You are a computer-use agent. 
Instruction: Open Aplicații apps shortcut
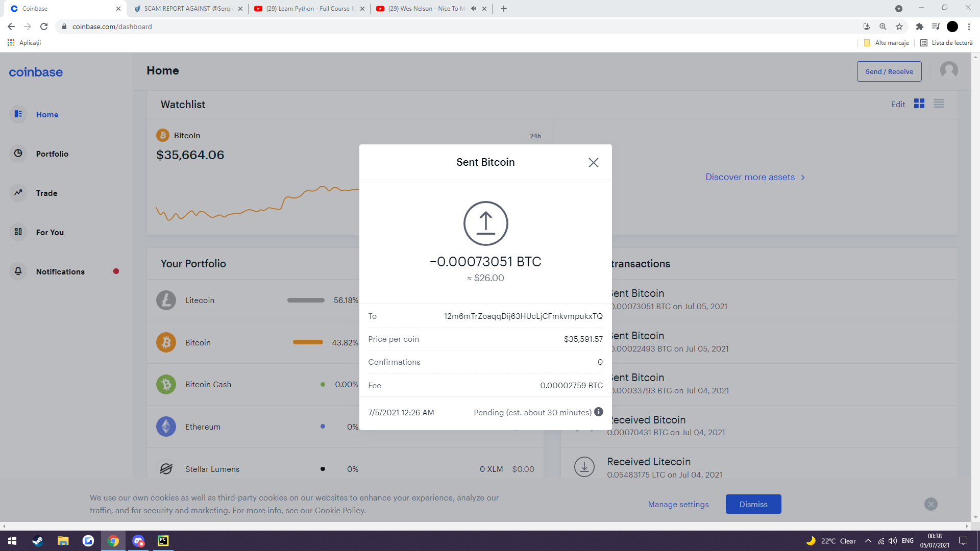pos(24,43)
